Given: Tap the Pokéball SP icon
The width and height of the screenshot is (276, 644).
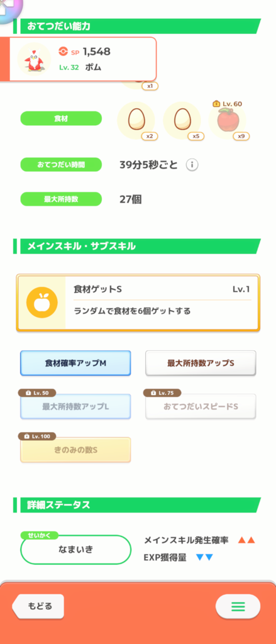Looking at the screenshot, I should (x=63, y=52).
